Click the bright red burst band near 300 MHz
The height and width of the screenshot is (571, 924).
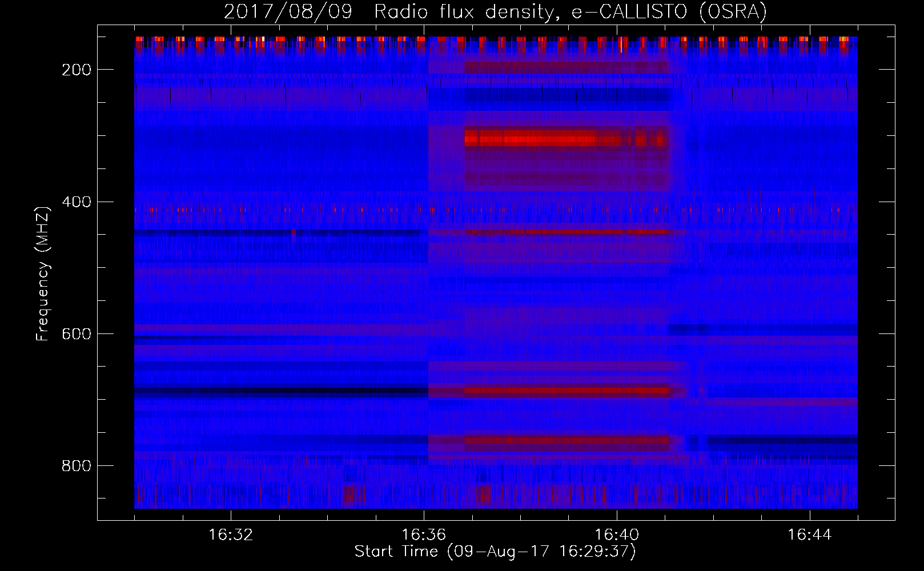[x=565, y=138]
